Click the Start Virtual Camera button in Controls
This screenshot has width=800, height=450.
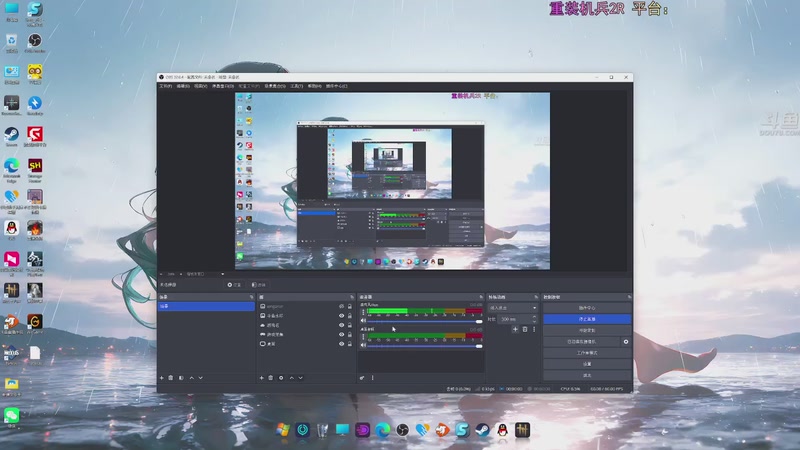coord(582,342)
